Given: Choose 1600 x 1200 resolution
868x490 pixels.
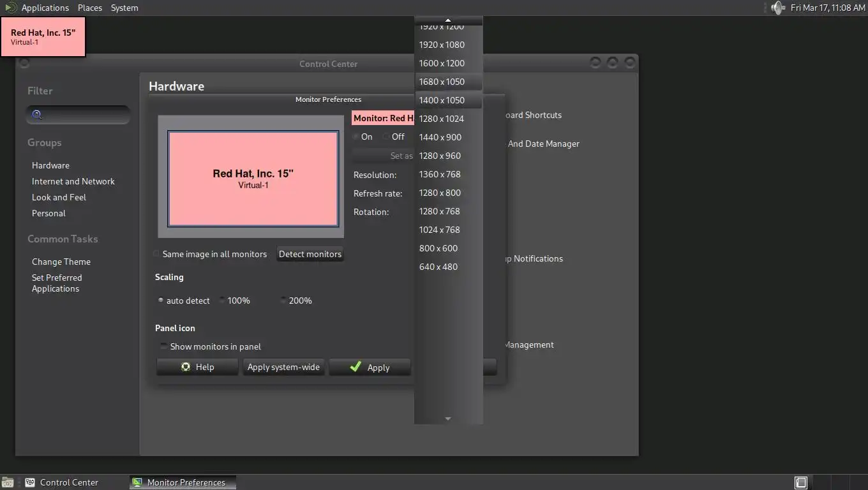Looking at the screenshot, I should [x=449, y=63].
